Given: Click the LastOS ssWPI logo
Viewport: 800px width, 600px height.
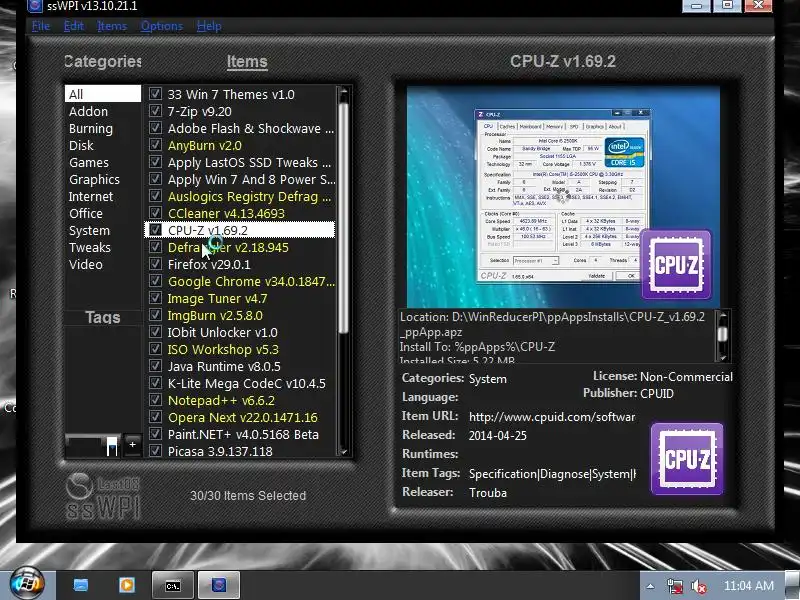Looking at the screenshot, I should (103, 497).
